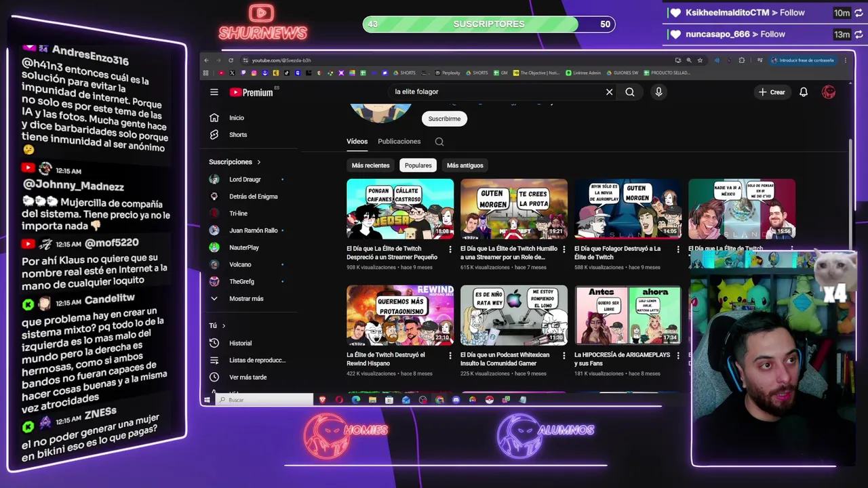This screenshot has width=868, height=488.
Task: Click the 'La Élite de Twitch Destruyó el Rewind' title
Action: 386,359
